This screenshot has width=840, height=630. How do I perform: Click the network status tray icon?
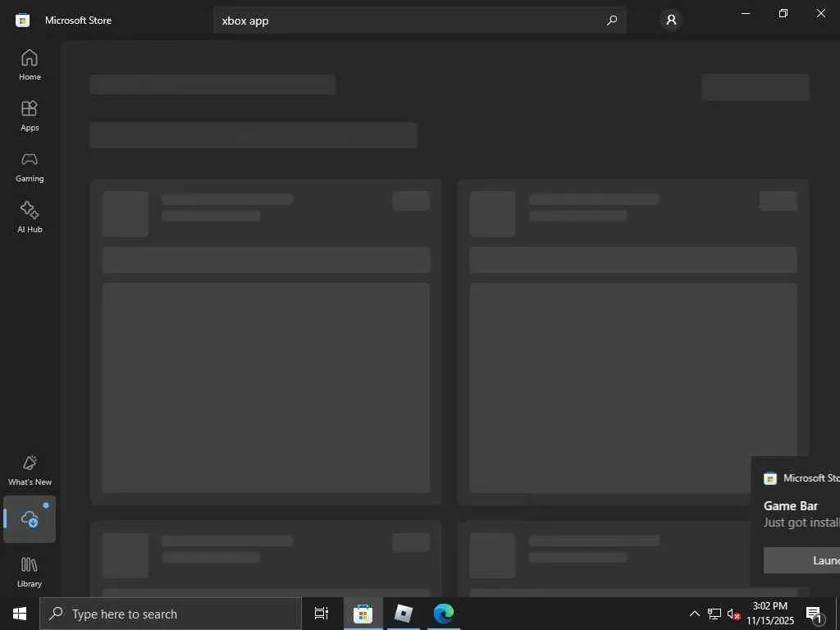[714, 614]
